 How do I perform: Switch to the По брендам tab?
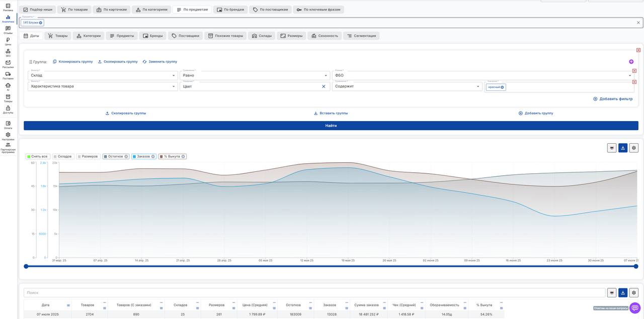pyautogui.click(x=230, y=10)
